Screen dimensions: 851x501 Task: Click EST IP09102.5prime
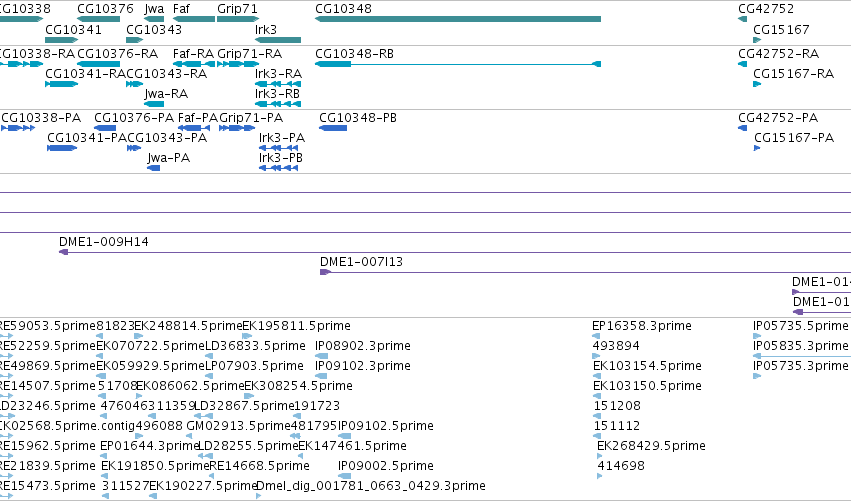click(x=386, y=426)
